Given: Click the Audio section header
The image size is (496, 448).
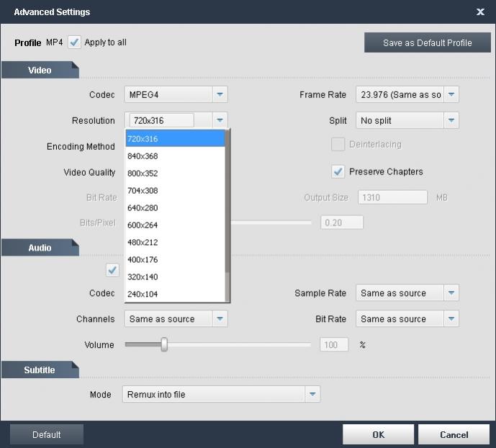Looking at the screenshot, I should click(x=40, y=248).
